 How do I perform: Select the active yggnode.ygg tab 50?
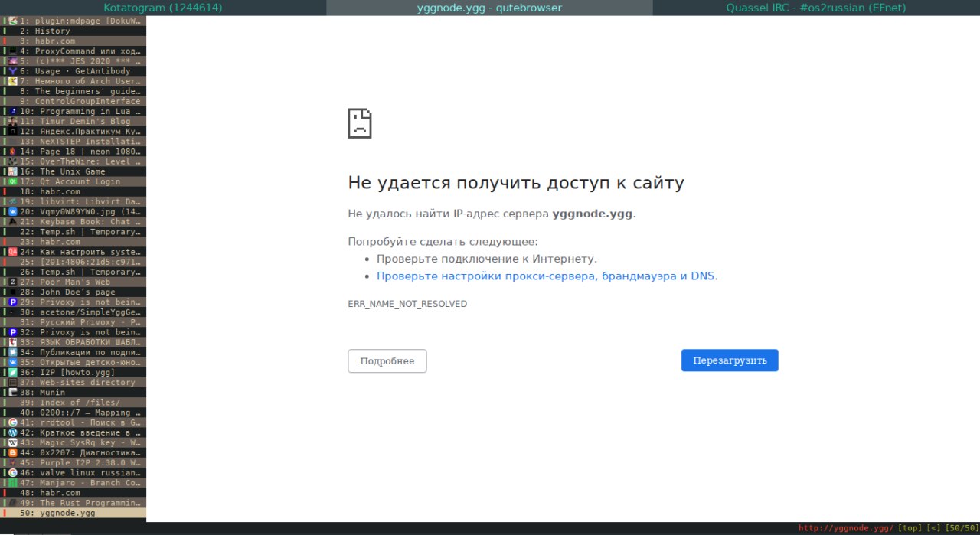[x=73, y=513]
